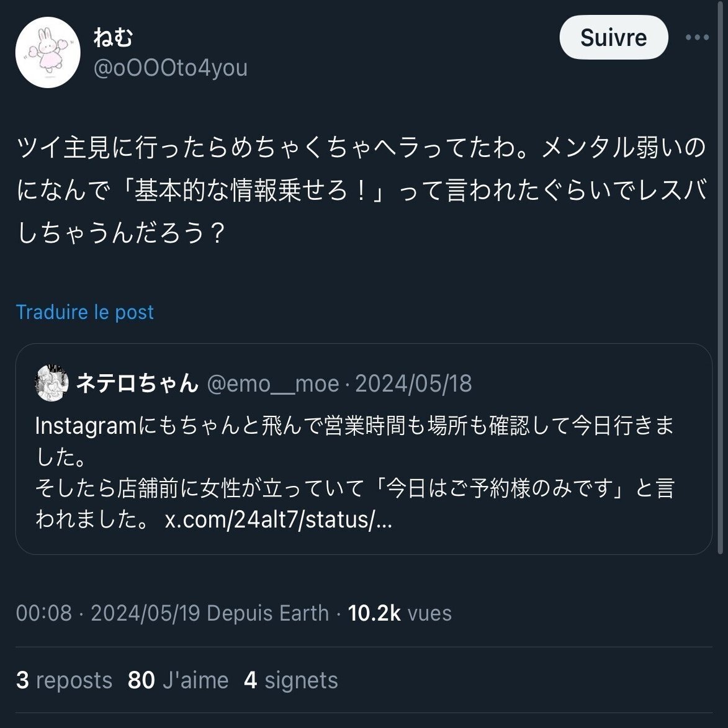
Task: Open ねむ's rabbit profile avatar
Action: [48, 52]
